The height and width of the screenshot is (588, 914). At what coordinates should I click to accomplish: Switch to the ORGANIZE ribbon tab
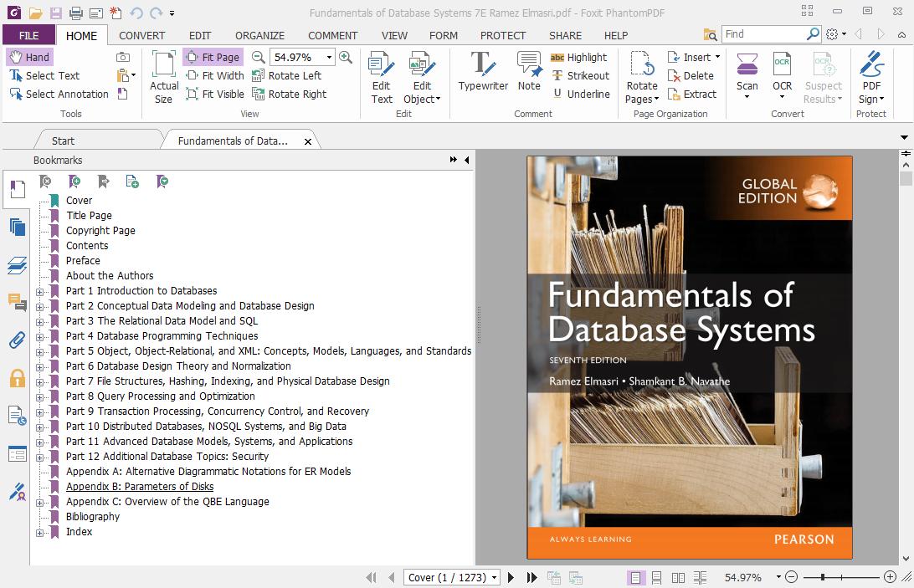click(260, 36)
